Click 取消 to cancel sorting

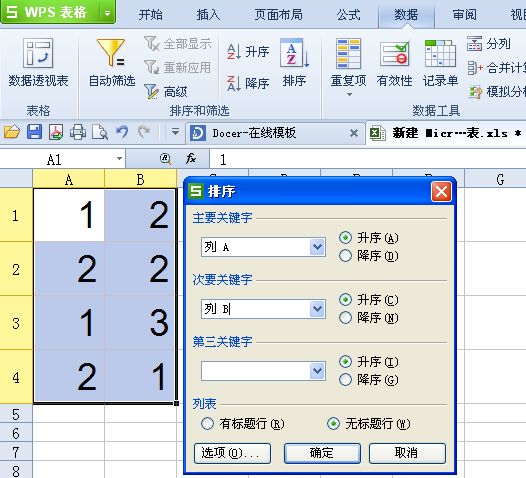pos(407,453)
